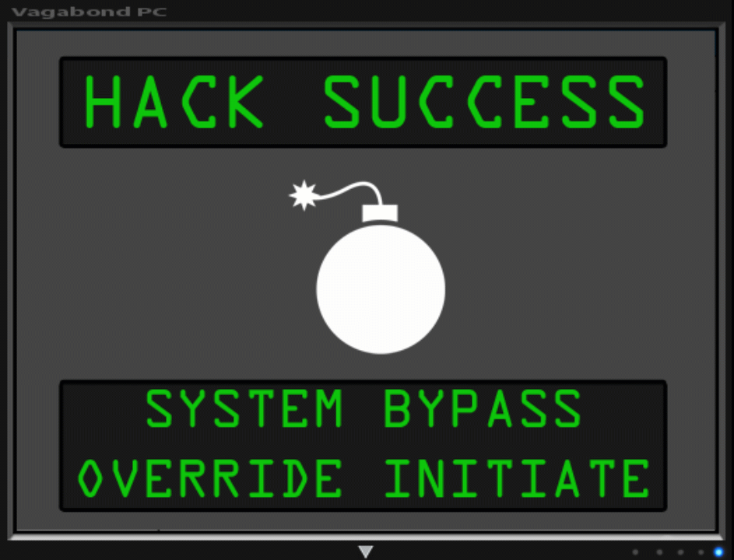Image resolution: width=734 pixels, height=560 pixels.
Task: Click the SYSTEM BYPASS text line
Action: pyautogui.click(x=363, y=408)
